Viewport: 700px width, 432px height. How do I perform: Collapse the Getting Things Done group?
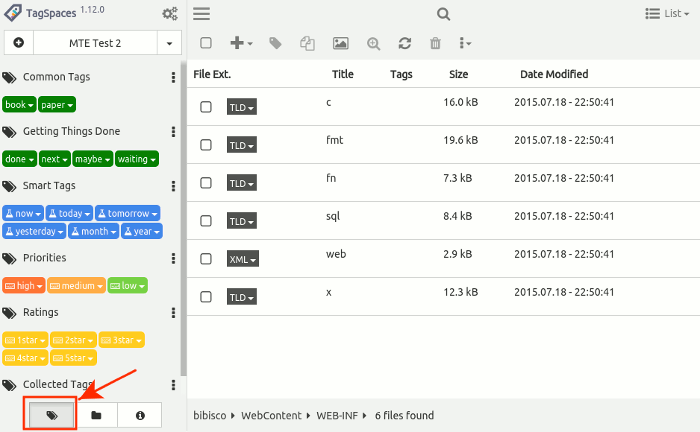pyautogui.click(x=71, y=132)
